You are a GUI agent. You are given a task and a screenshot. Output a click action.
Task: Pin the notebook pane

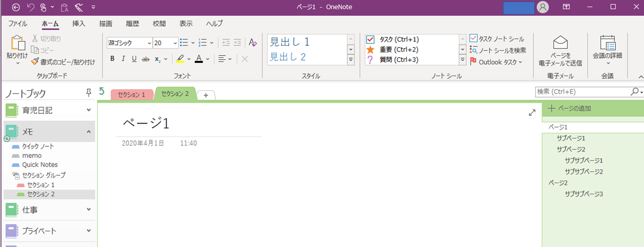pos(88,92)
